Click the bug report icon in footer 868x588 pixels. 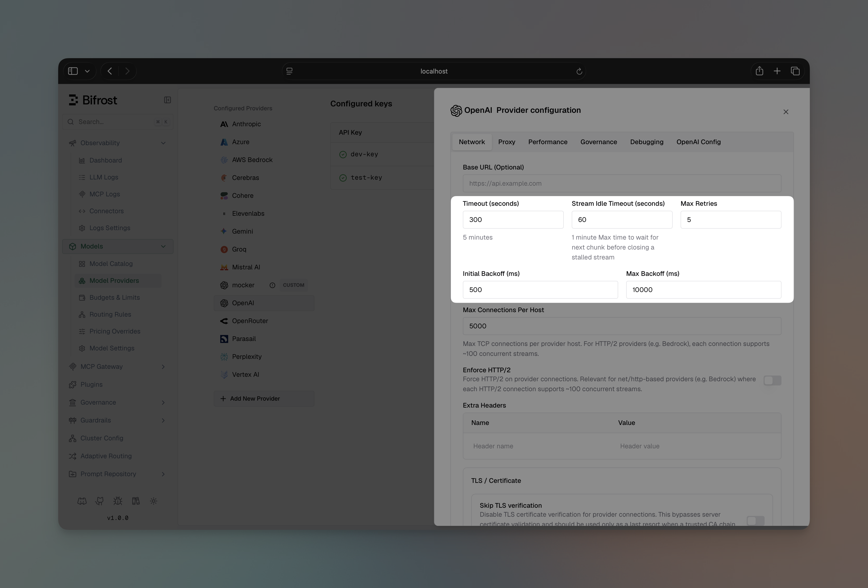pos(118,501)
